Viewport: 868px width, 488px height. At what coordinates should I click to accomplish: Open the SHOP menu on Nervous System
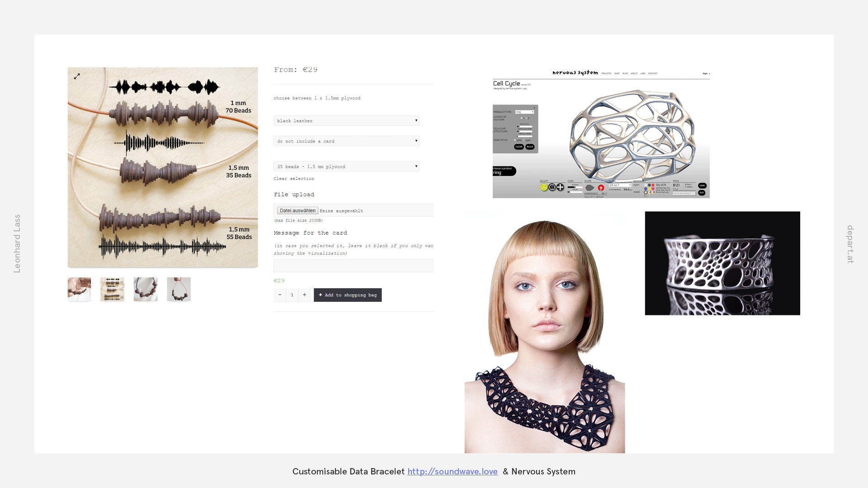(617, 73)
